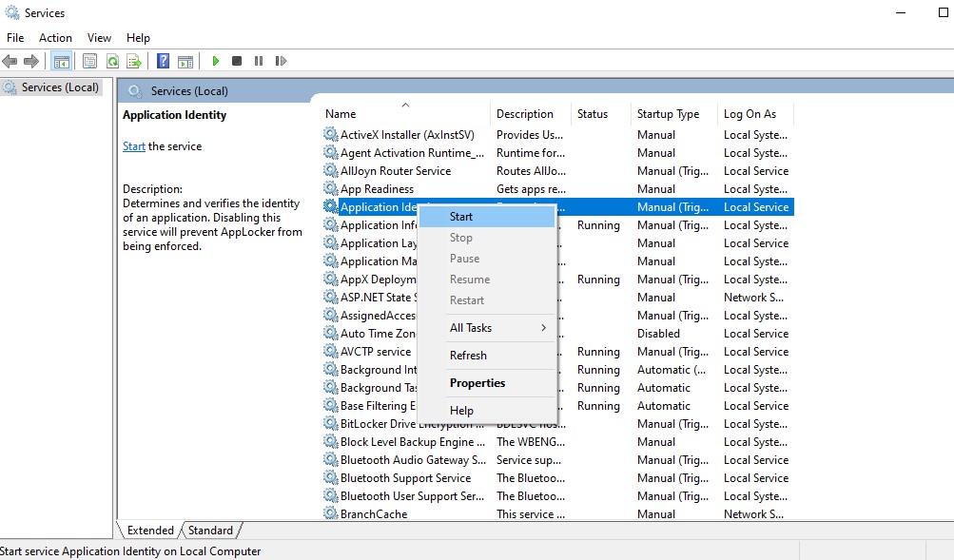Click the greyed Stop context menu entry

click(487, 238)
